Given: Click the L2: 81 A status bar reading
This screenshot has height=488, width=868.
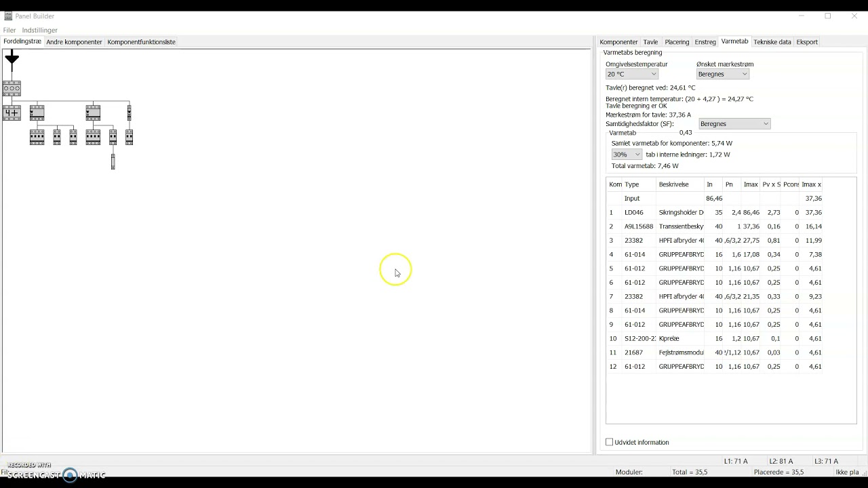Looking at the screenshot, I should point(781,462).
